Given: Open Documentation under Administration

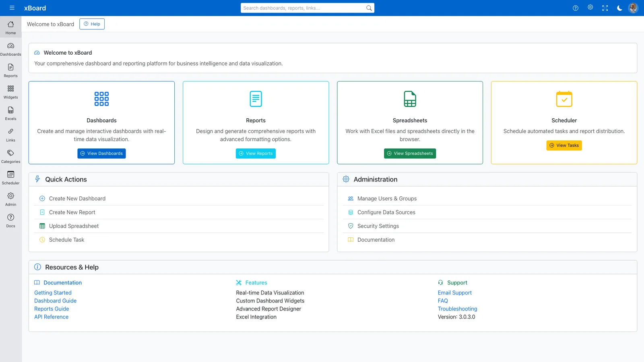Looking at the screenshot, I should 487,240.
